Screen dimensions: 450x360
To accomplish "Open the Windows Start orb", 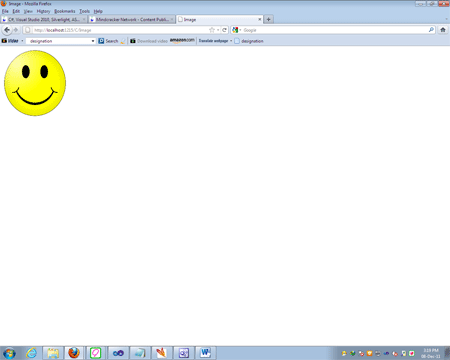I will [9, 353].
